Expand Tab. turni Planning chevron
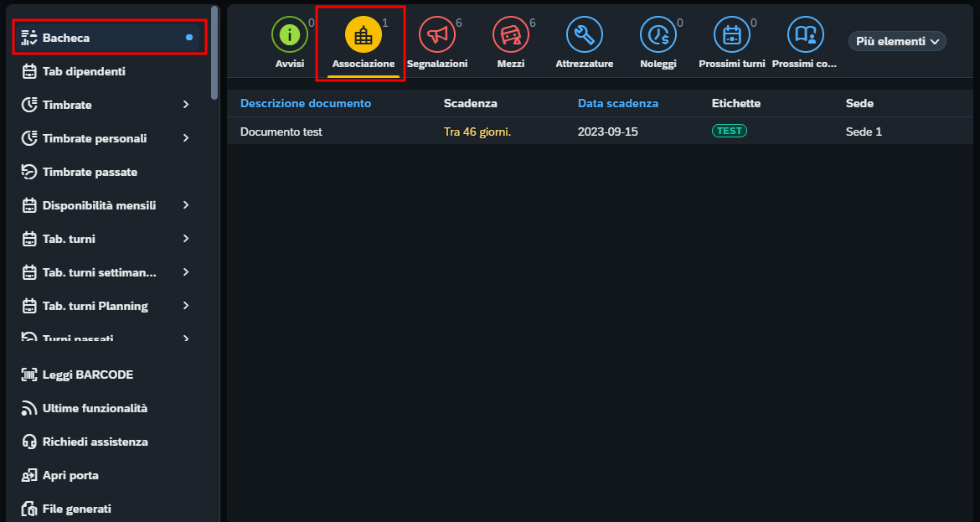980x522 pixels. [186, 306]
